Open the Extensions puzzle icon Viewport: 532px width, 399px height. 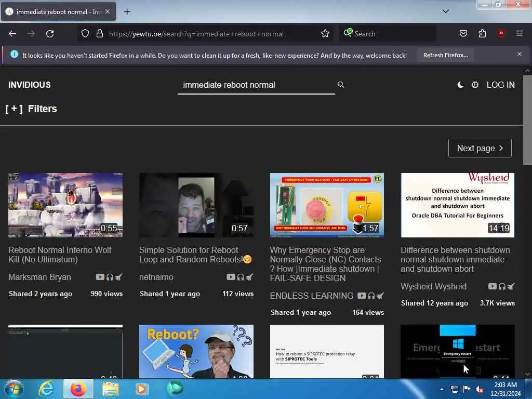click(x=482, y=33)
